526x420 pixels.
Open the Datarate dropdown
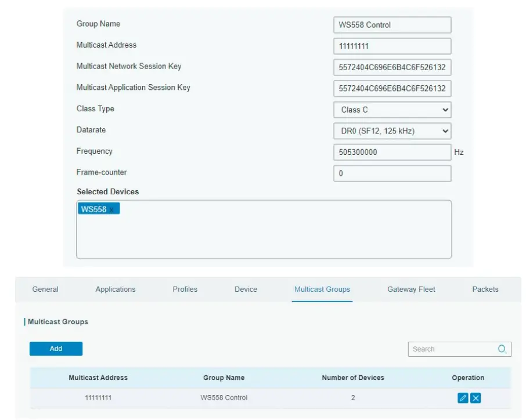pos(392,131)
